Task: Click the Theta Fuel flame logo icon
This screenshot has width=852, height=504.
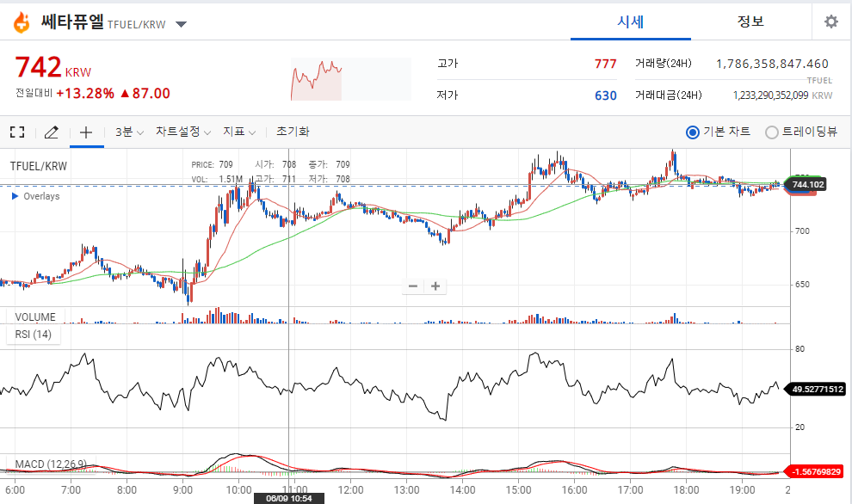Action: pyautogui.click(x=22, y=22)
